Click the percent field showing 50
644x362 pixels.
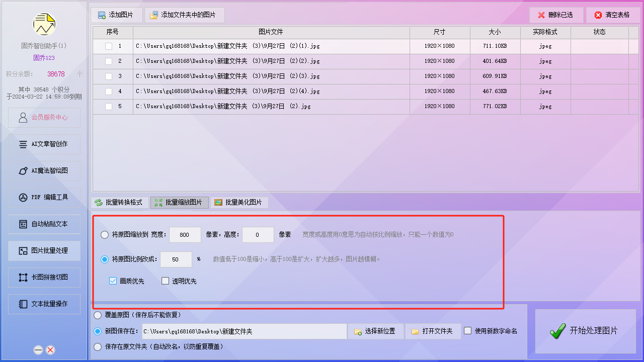tap(176, 259)
